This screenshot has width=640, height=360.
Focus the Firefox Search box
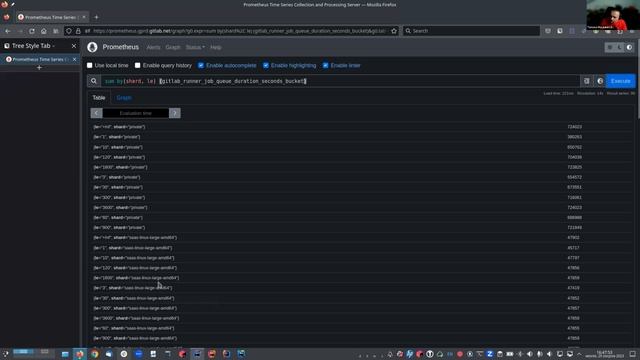[x=471, y=31]
